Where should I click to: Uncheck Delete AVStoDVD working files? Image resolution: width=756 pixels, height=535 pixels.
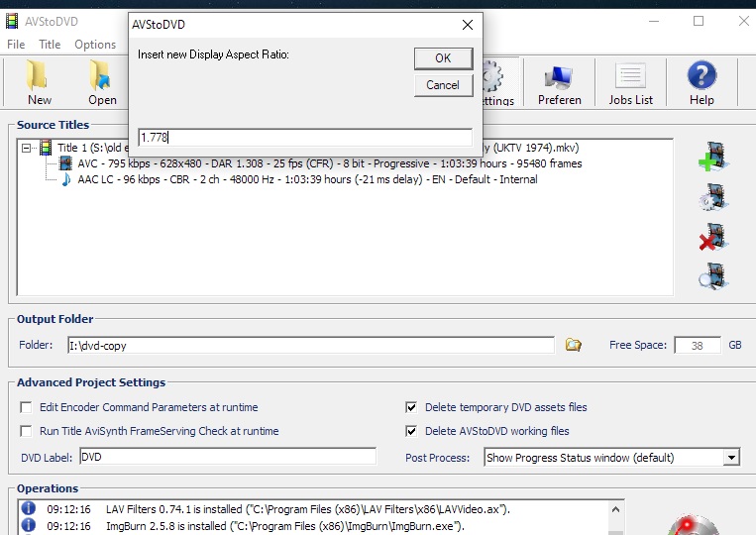point(411,431)
